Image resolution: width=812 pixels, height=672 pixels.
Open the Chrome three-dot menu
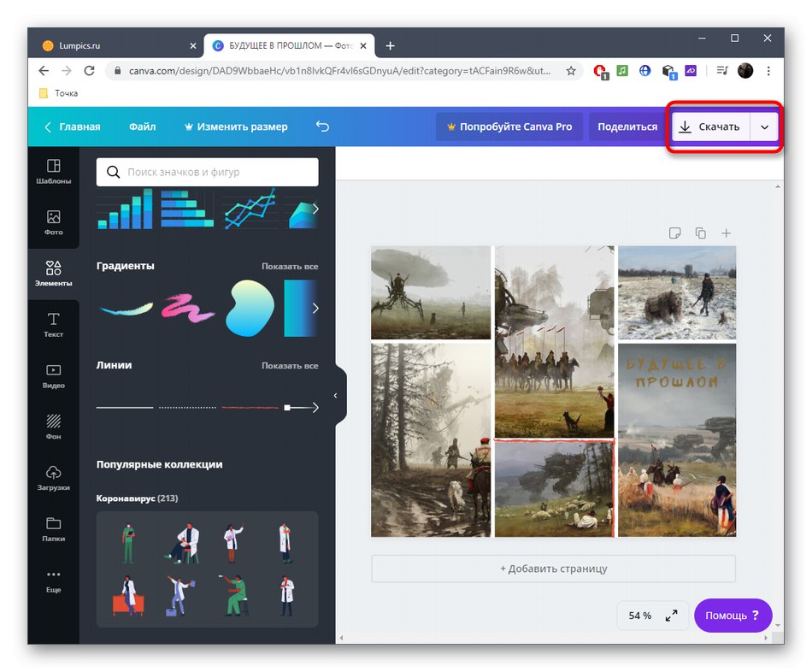click(768, 70)
